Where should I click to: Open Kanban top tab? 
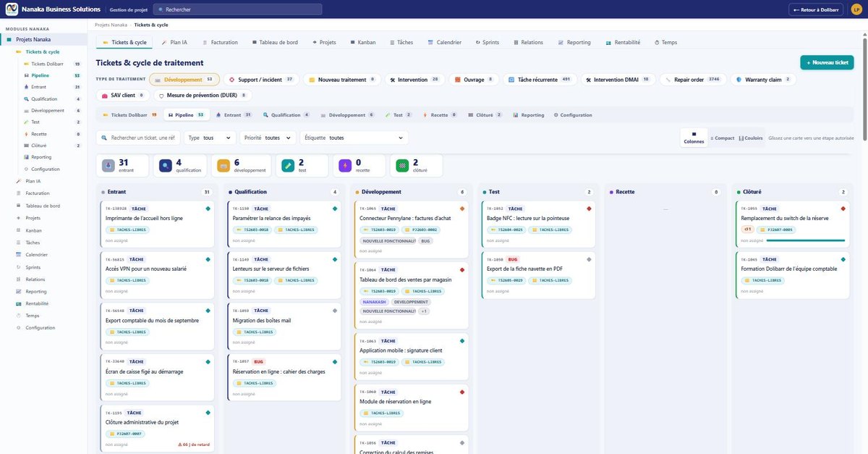tap(362, 43)
